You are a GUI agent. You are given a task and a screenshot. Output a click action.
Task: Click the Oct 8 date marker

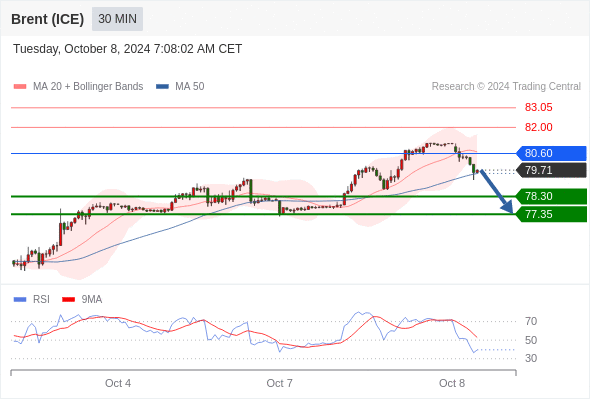coord(452,383)
